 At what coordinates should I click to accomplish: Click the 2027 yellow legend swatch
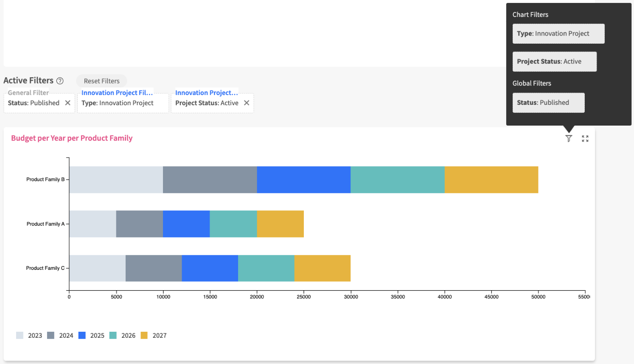[x=144, y=336]
